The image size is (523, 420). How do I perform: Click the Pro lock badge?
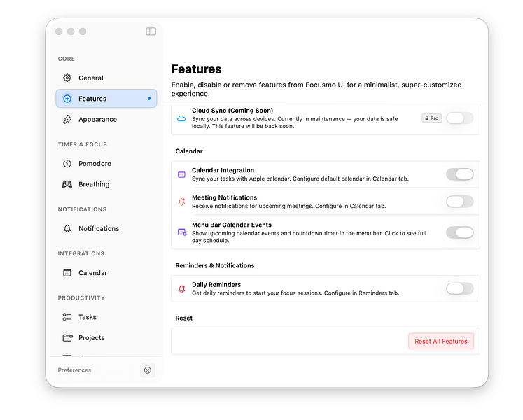tap(431, 118)
